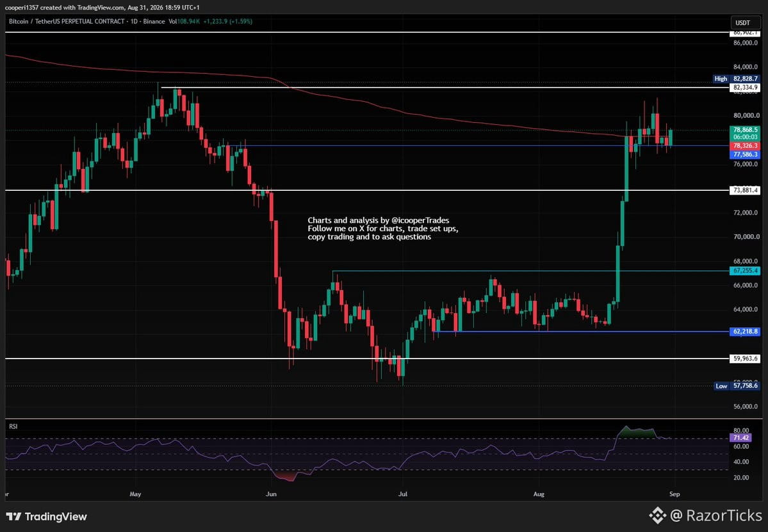Screen dimensions: 768x532
Task: Click the High 82,828.7 price label
Action: click(x=737, y=79)
